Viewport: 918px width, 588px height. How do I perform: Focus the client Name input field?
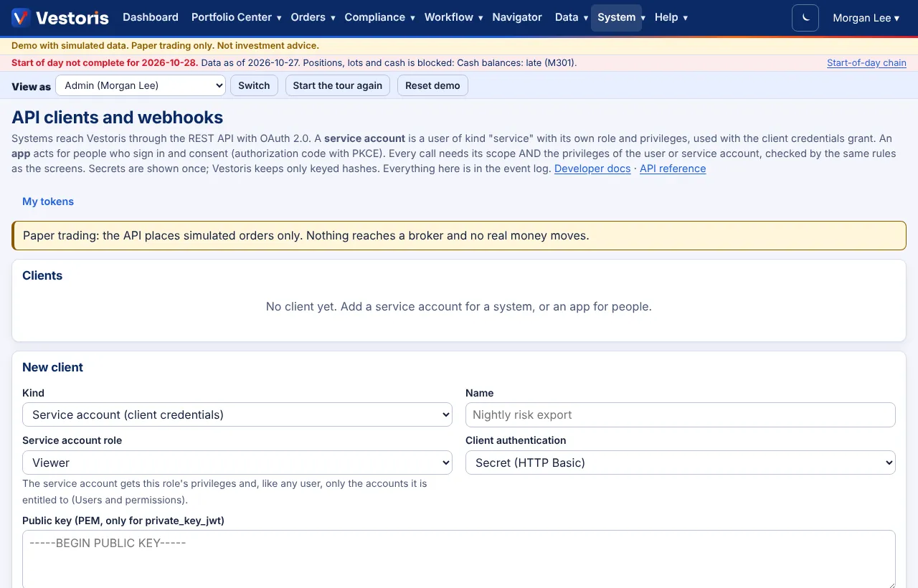pos(681,414)
